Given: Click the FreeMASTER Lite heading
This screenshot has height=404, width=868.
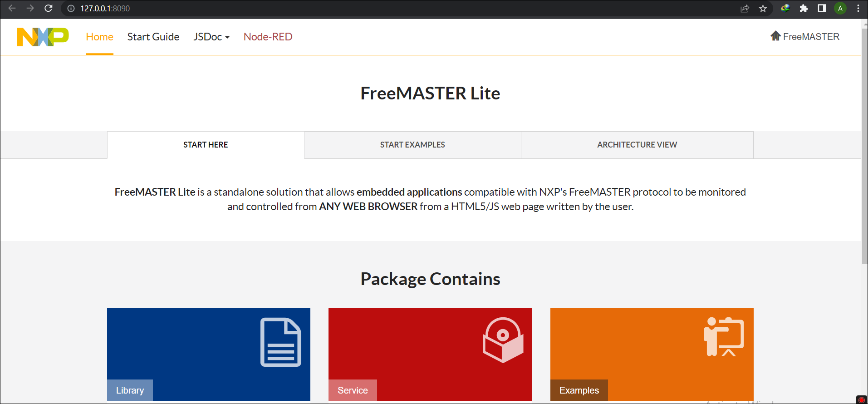Looking at the screenshot, I should (x=430, y=93).
